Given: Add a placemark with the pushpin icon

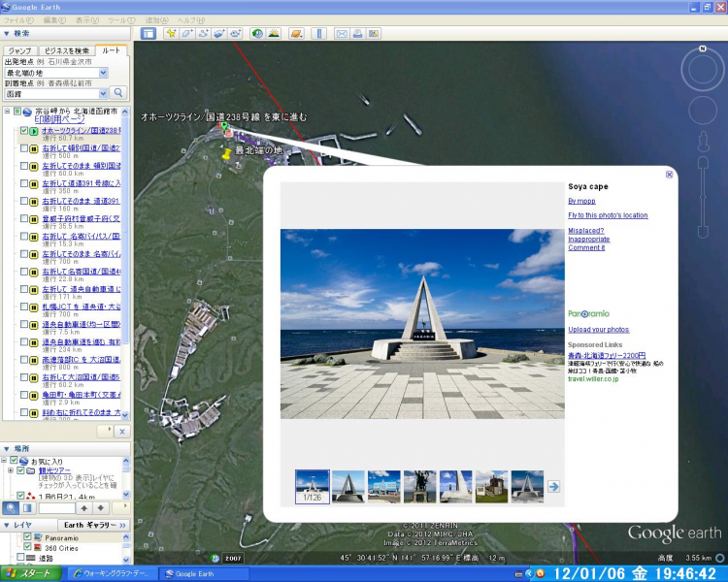Looking at the screenshot, I should [x=171, y=33].
